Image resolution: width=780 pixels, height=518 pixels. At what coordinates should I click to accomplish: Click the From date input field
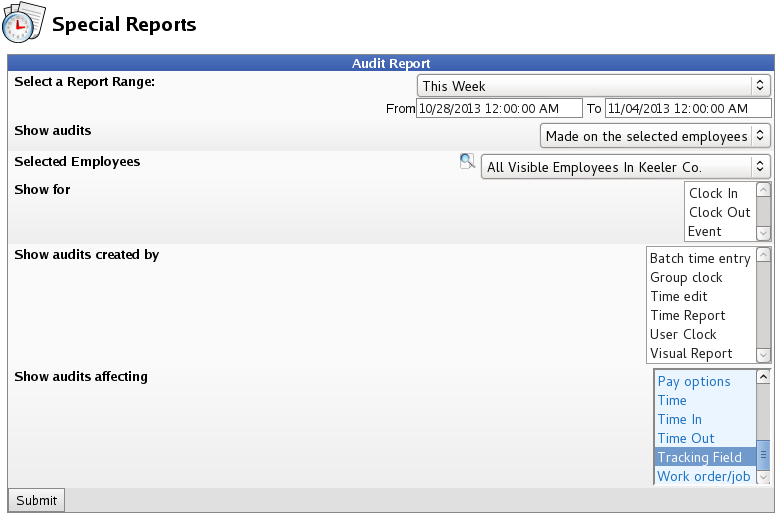coord(499,108)
